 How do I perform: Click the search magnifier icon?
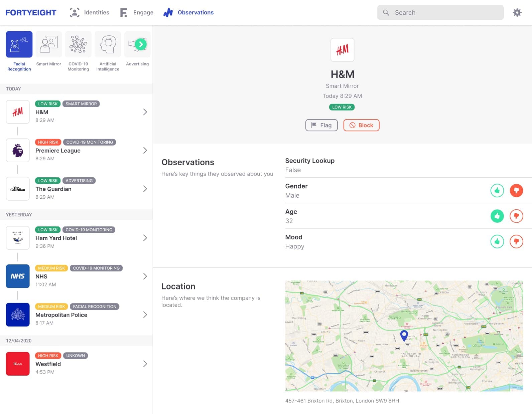[386, 13]
